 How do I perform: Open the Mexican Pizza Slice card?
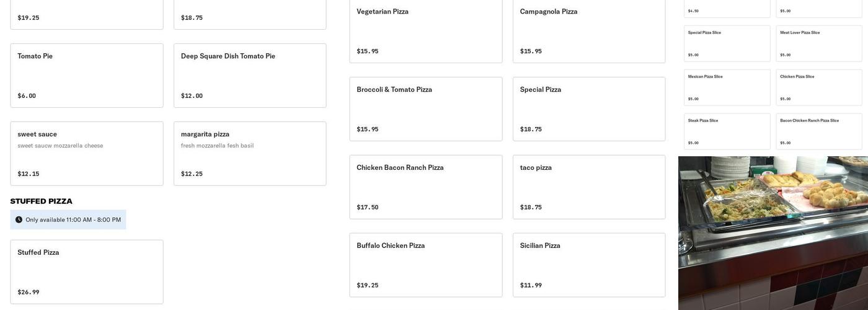(x=727, y=87)
